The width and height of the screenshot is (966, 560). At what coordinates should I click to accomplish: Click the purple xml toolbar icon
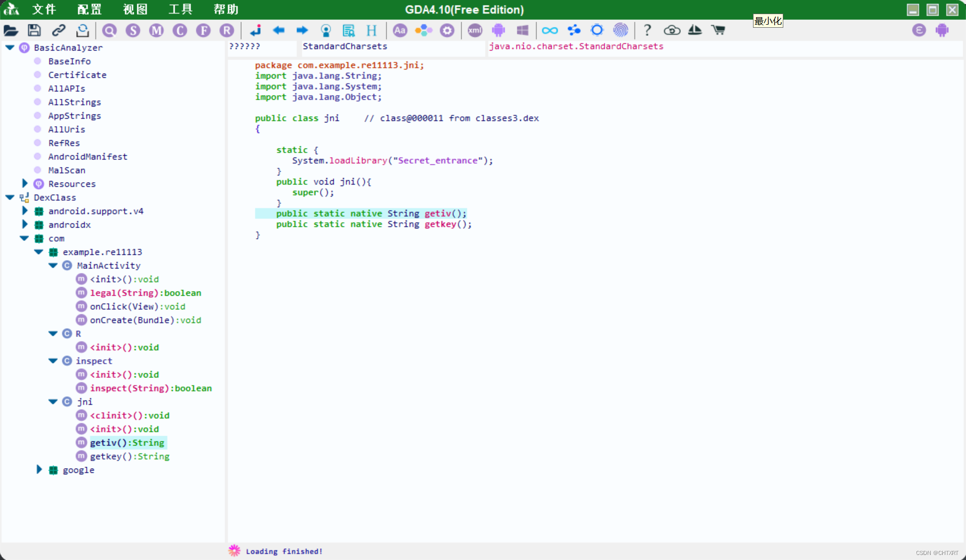(475, 30)
